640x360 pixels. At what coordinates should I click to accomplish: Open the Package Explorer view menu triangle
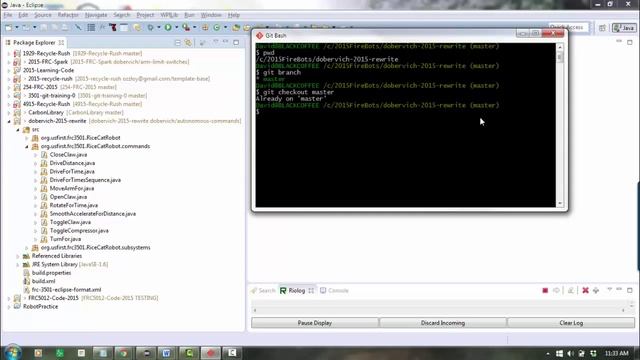coord(216,42)
